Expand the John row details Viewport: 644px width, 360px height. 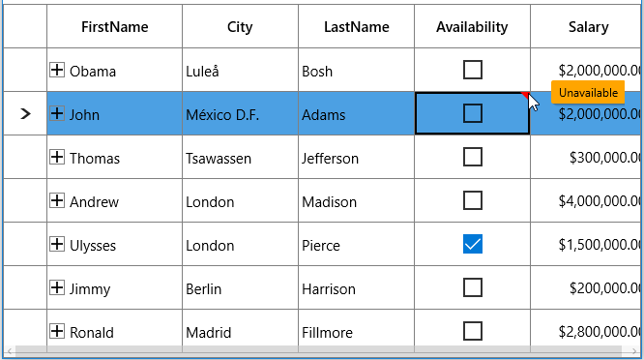coord(57,113)
